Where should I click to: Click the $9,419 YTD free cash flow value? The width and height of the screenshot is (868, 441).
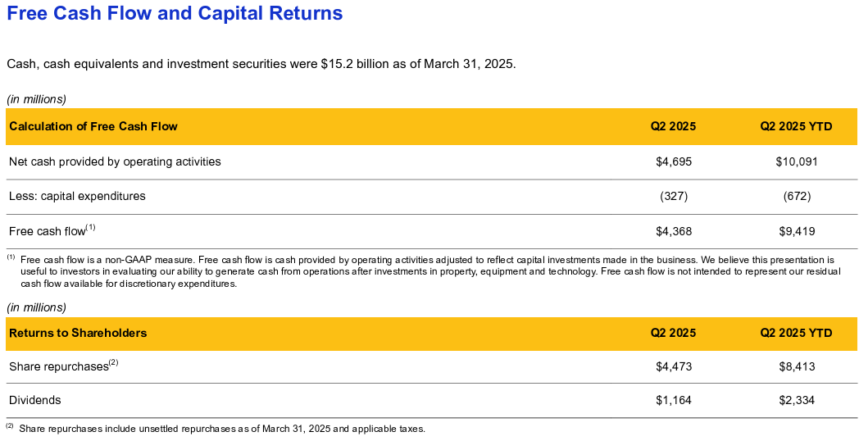[797, 231]
